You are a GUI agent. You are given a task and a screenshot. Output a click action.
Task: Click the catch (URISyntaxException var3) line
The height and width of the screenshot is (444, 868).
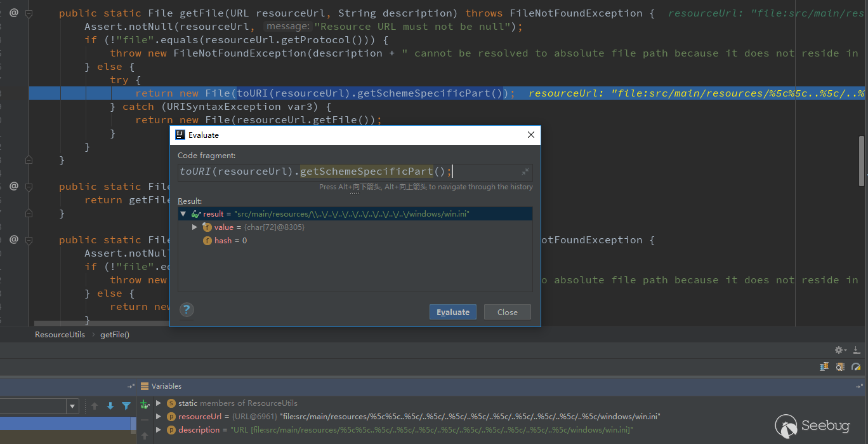(220, 107)
